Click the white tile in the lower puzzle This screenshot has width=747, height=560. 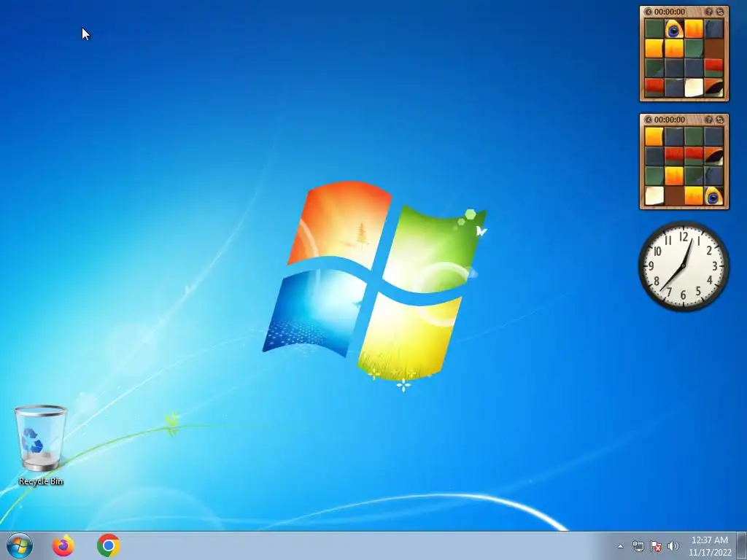[x=654, y=195]
